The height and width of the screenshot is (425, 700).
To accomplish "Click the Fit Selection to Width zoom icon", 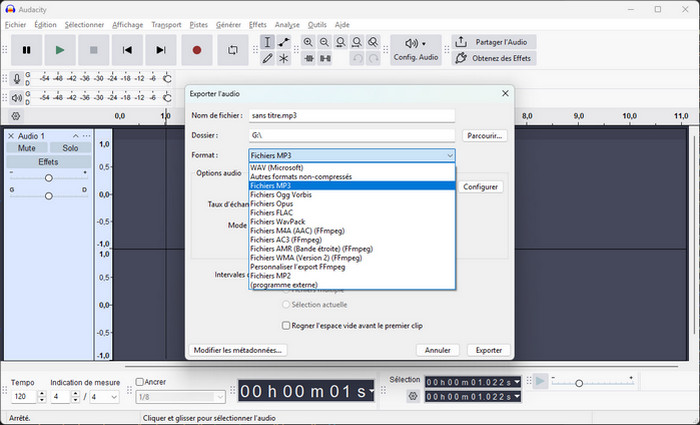I will (341, 42).
